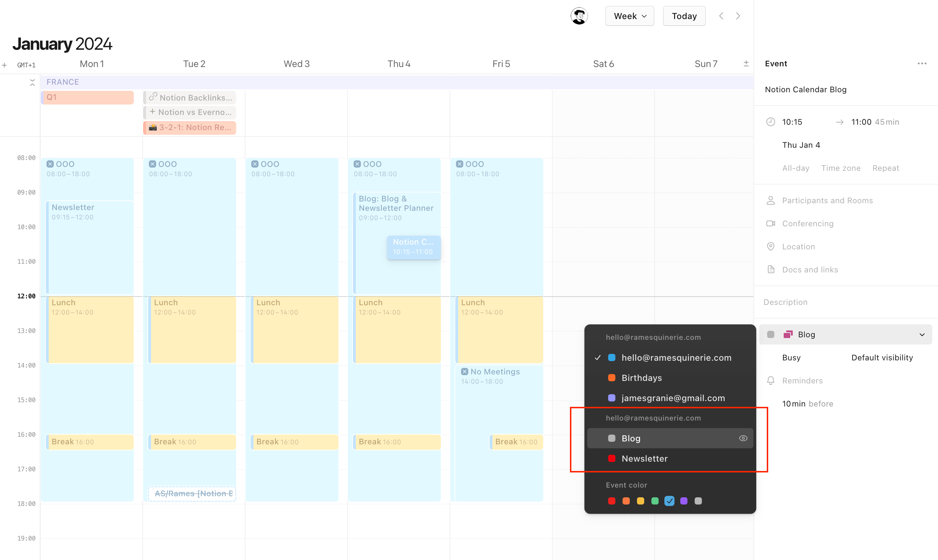Select jamesgranie@gmail.com calendar in menu
The image size is (938, 560).
tap(670, 398)
